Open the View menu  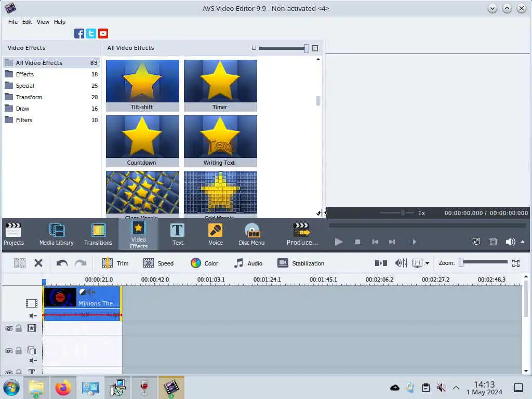click(x=43, y=22)
